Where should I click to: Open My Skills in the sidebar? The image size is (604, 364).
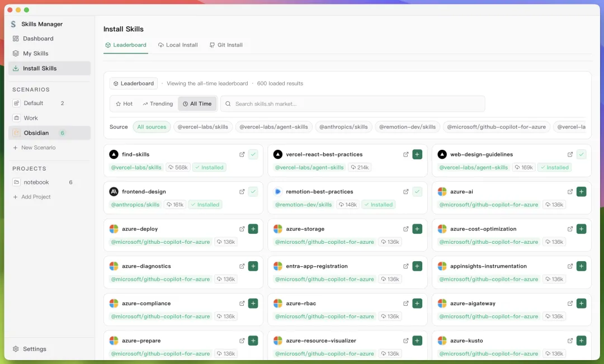(49, 54)
